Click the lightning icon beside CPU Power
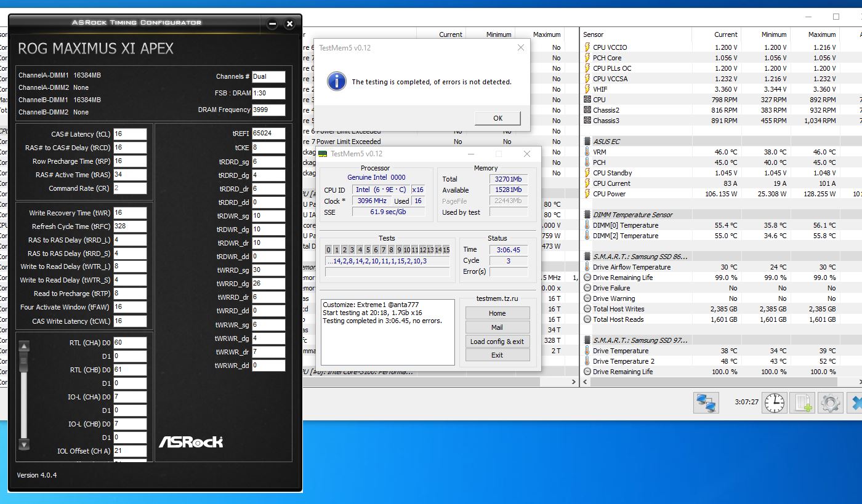Screen dimensions: 862x504 [587, 194]
